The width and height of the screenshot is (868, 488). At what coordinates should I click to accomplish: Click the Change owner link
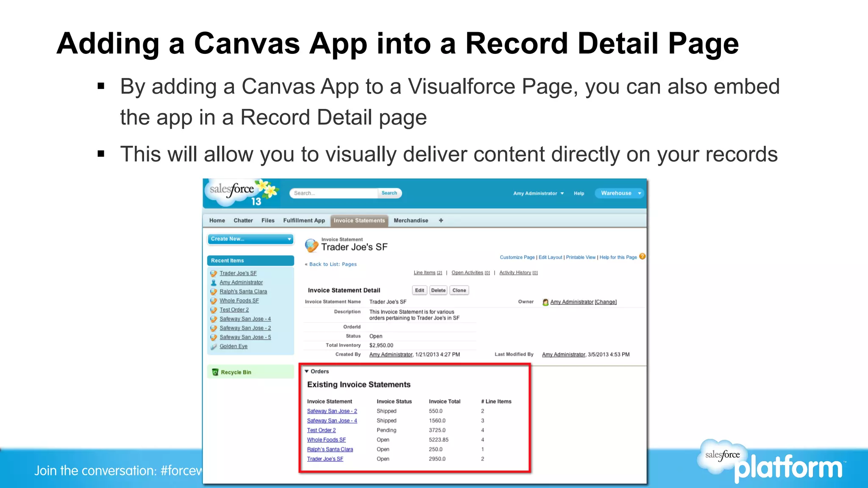point(606,302)
